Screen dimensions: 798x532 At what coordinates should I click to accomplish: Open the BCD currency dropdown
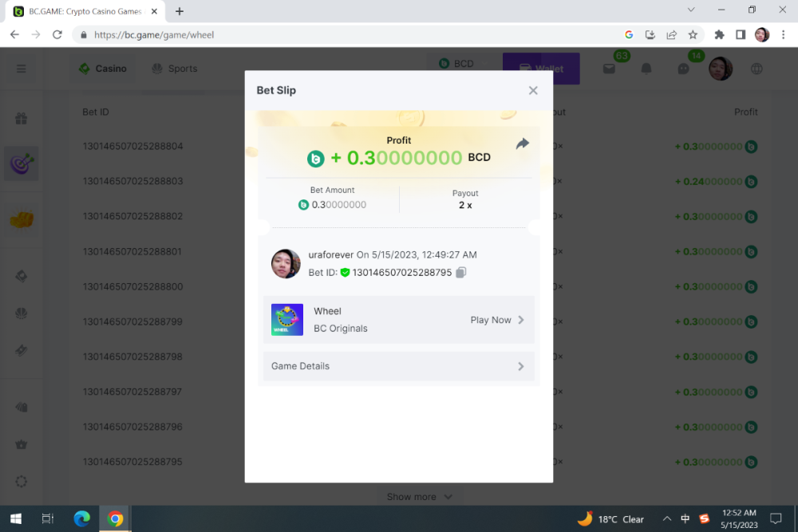point(463,63)
